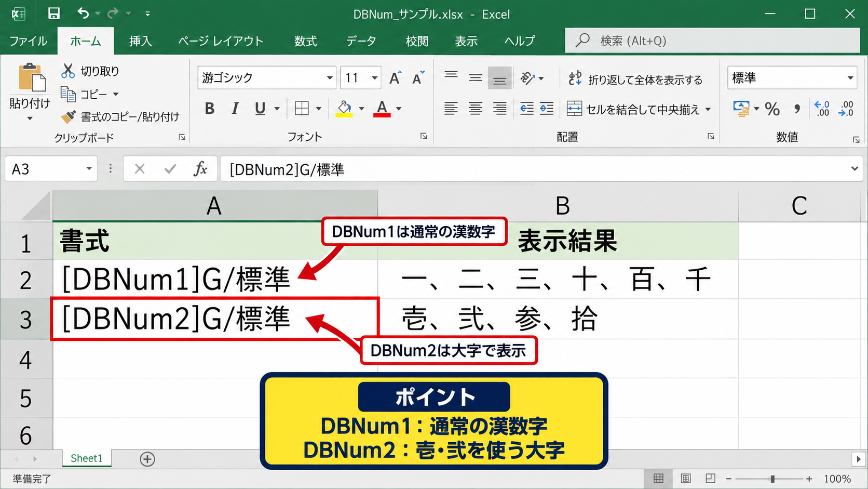Toggle Italic formatting
The height and width of the screenshot is (489, 868).
pos(235,109)
